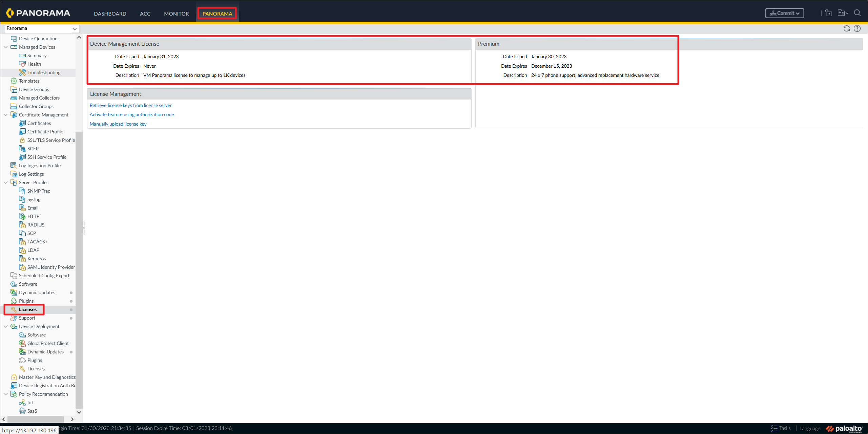Click sidebar scroll up arrow

pyautogui.click(x=79, y=37)
